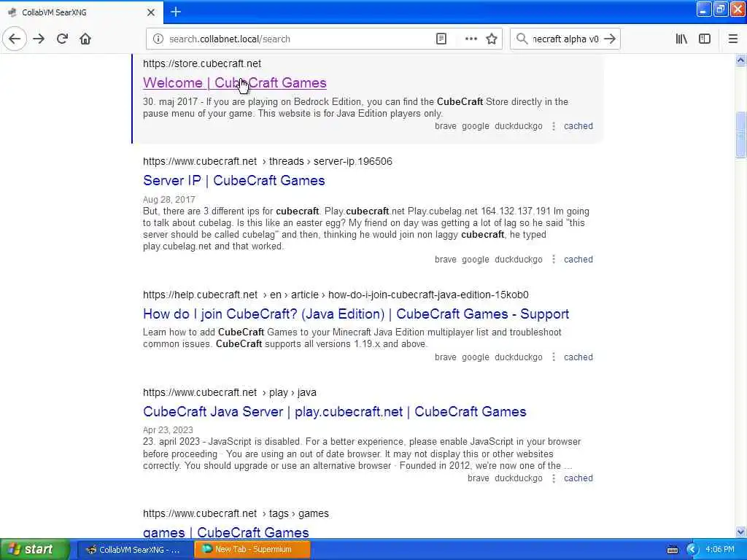The width and height of the screenshot is (747, 560).
Task: Close the CollabVM SearXNG tab
Action: [150, 12]
